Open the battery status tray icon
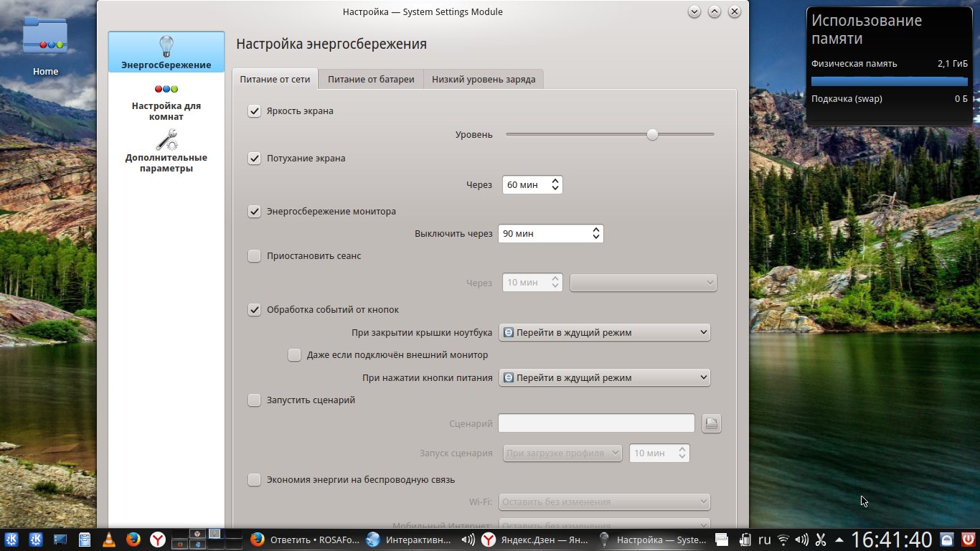Image resolution: width=980 pixels, height=551 pixels. pyautogui.click(x=745, y=540)
